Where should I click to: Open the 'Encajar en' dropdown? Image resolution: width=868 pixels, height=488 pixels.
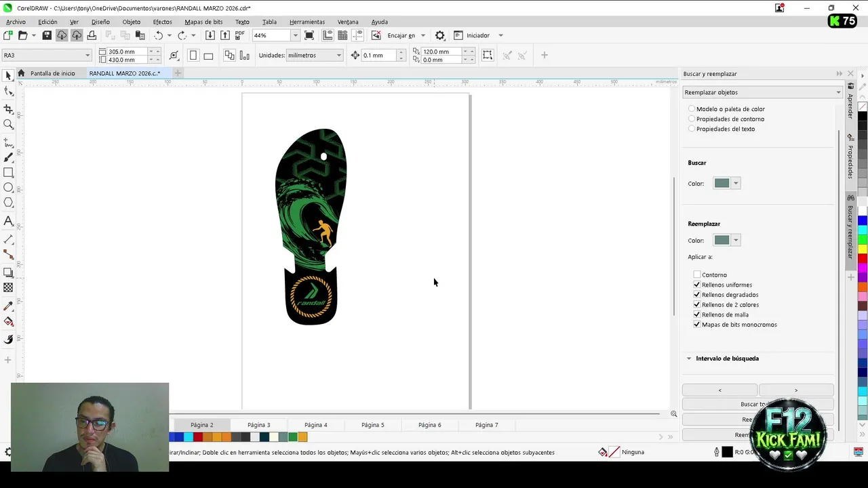point(422,35)
